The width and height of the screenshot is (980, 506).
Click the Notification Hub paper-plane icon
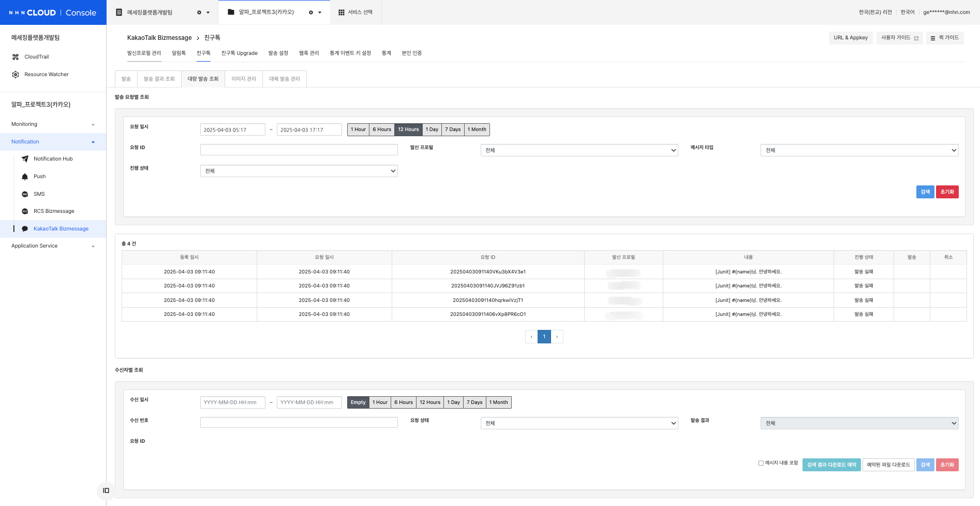pyautogui.click(x=25, y=159)
